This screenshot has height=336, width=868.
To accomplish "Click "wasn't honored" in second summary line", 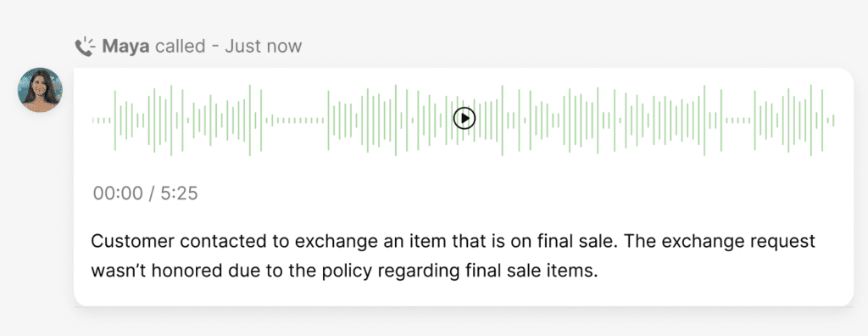I will [153, 272].
